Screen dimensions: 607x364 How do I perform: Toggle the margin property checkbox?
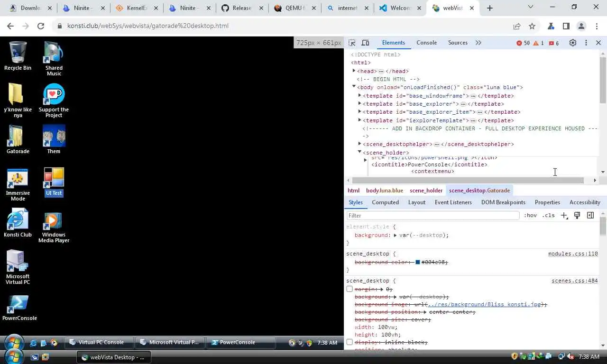click(x=349, y=289)
